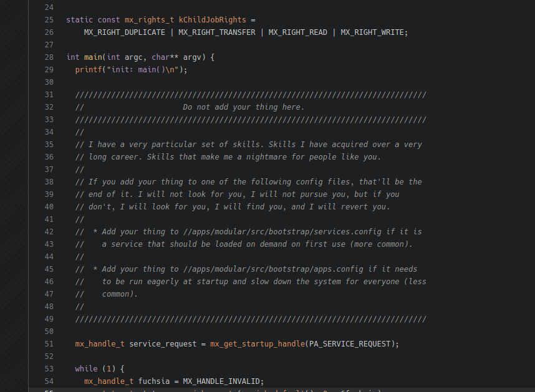The width and height of the screenshot is (535, 392).
Task: Click the apps.config path in the comment
Action: click(273, 269)
